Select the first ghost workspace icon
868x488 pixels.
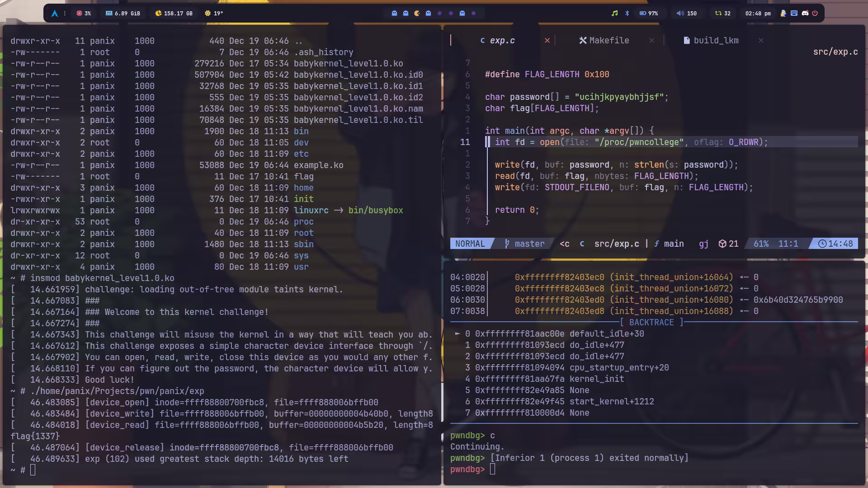coord(394,14)
